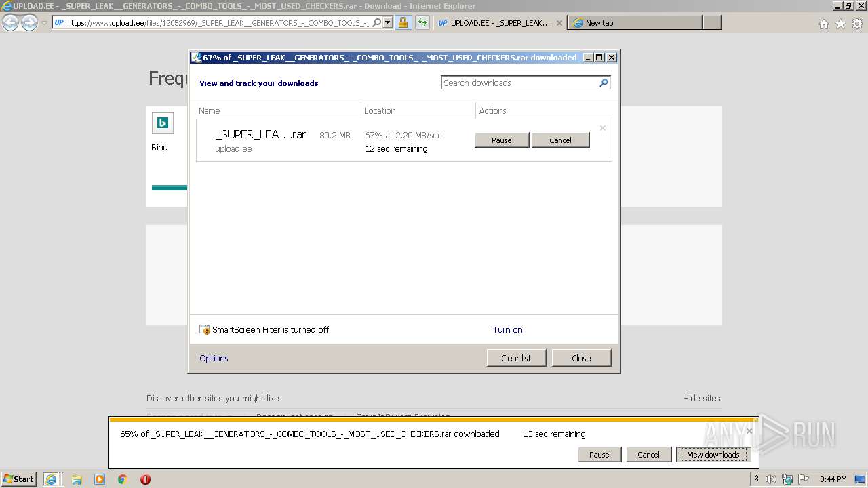Click the Close button in downloads window
The width and height of the screenshot is (868, 488).
(x=581, y=358)
